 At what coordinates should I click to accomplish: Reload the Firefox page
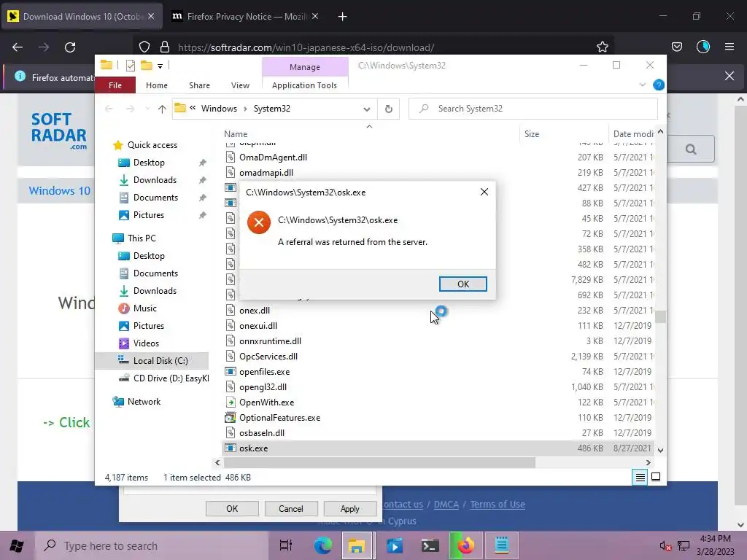(x=70, y=47)
